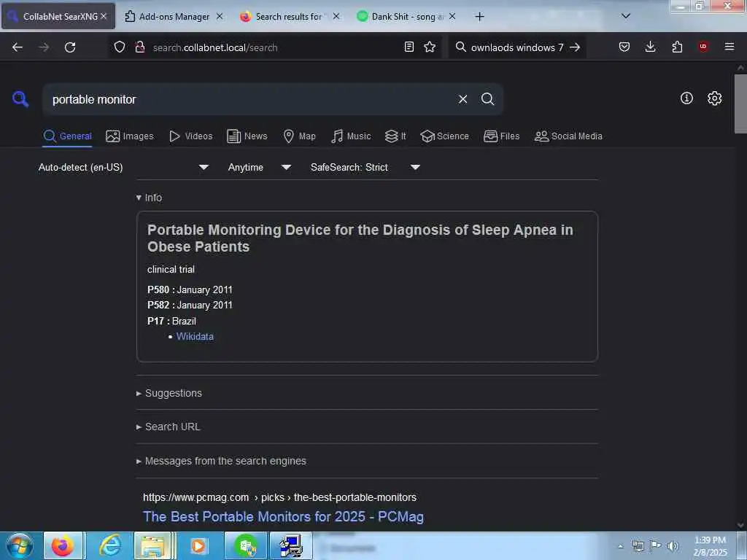Open Internet Explorer from the taskbar
This screenshot has height=560, width=747.
109,546
